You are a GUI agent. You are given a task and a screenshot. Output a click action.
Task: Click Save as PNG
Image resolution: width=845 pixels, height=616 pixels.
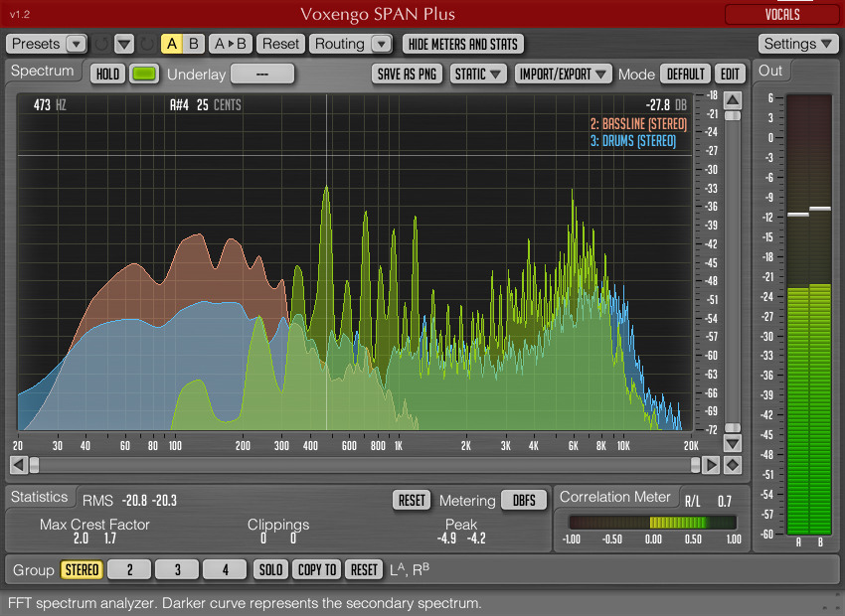pos(407,74)
